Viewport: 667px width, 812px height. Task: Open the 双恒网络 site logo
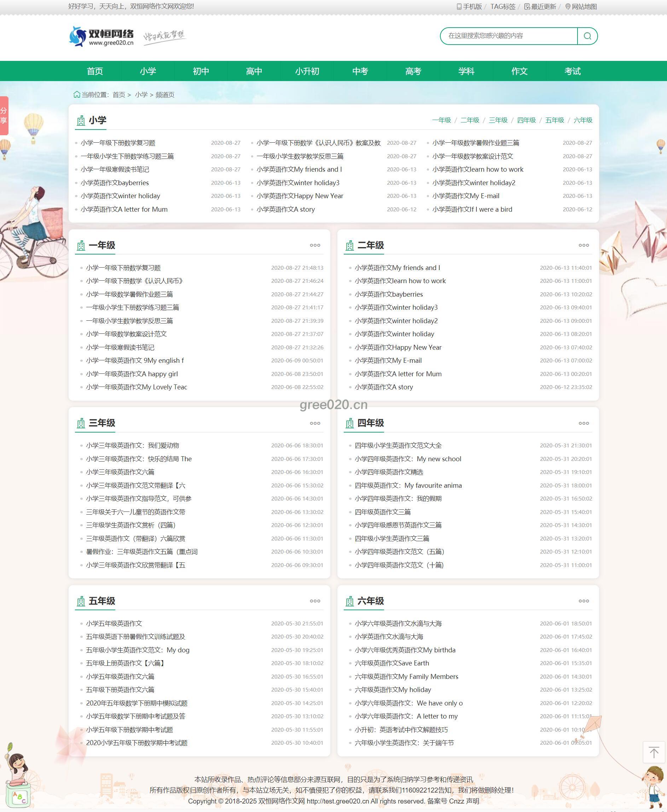pos(101,37)
